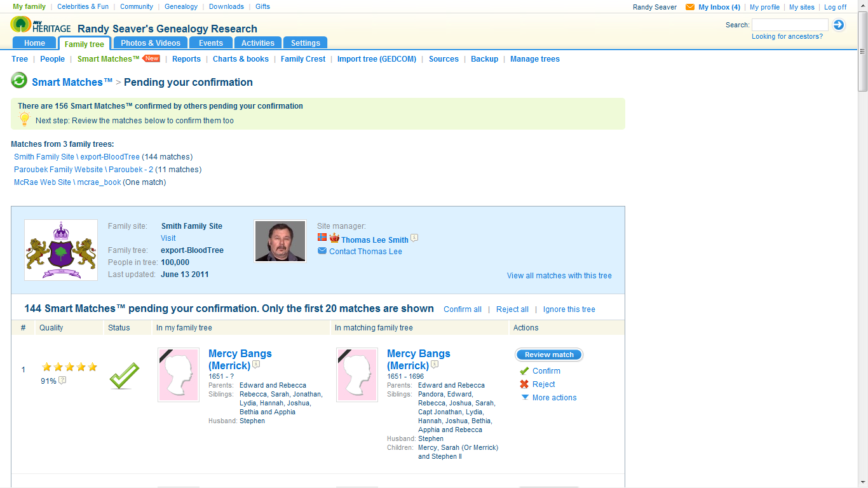Viewport: 868px width, 488px height.
Task: Click the green Smart Matches refresh icon
Action: click(19, 81)
